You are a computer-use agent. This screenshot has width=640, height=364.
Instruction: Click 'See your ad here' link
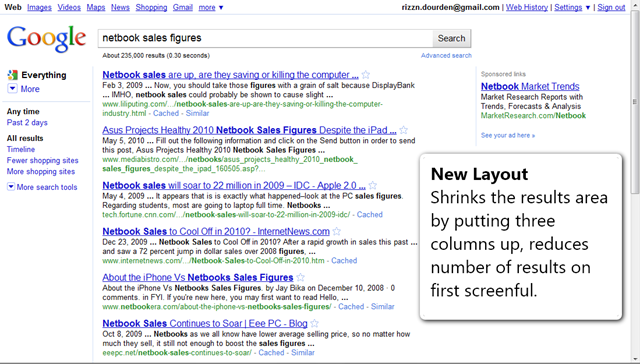(x=508, y=135)
